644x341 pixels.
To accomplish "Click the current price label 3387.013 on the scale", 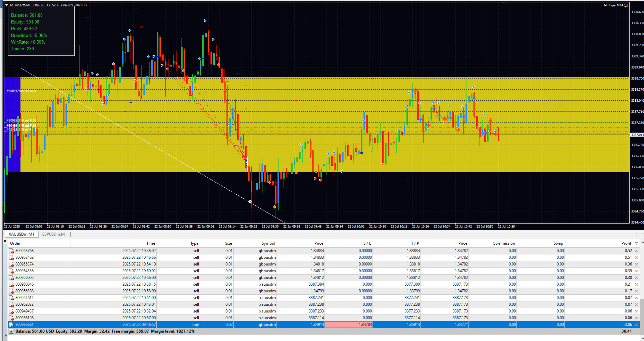I will point(637,135).
